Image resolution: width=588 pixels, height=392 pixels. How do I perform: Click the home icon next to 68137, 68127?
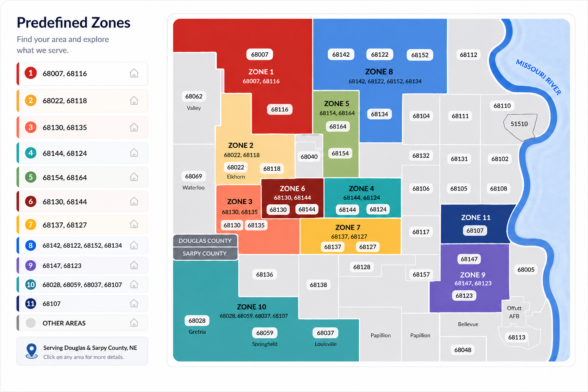click(x=134, y=224)
